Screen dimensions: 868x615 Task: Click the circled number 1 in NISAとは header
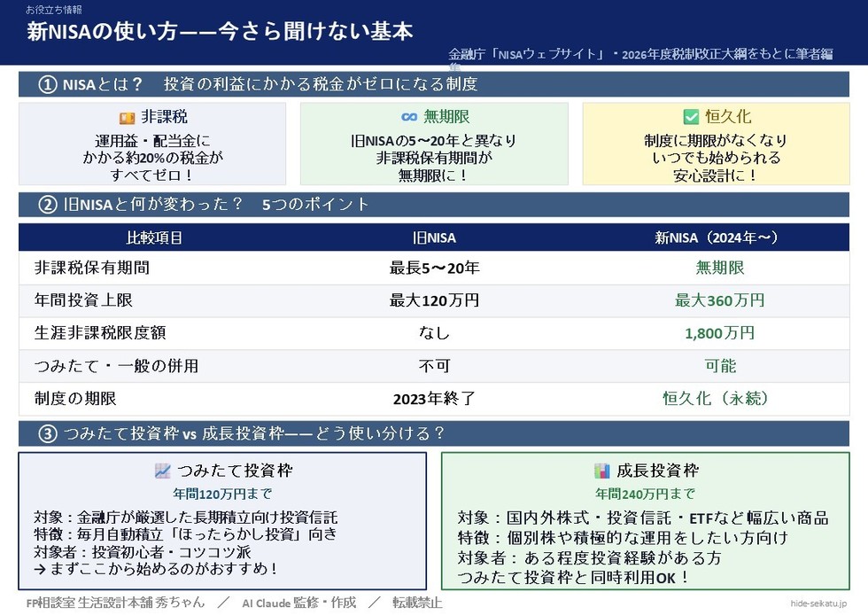(x=48, y=84)
